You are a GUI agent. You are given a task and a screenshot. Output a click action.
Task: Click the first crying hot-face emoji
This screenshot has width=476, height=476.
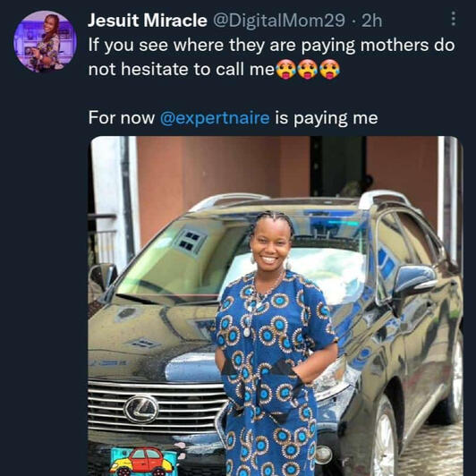coord(285,69)
